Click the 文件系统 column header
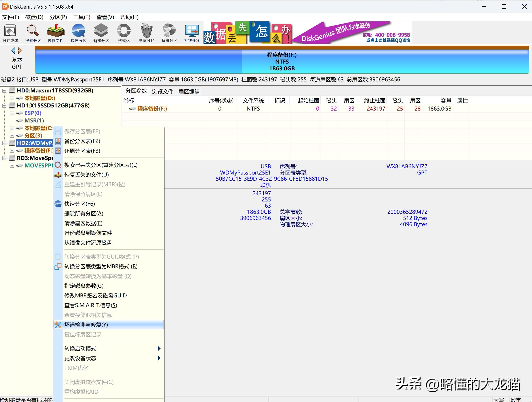Image resolution: width=532 pixels, height=402 pixels. [x=253, y=101]
